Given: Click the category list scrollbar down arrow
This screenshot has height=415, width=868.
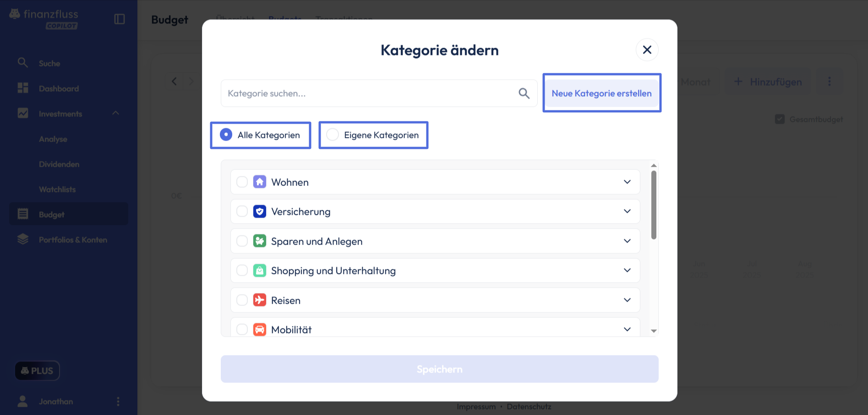Looking at the screenshot, I should pos(654,331).
